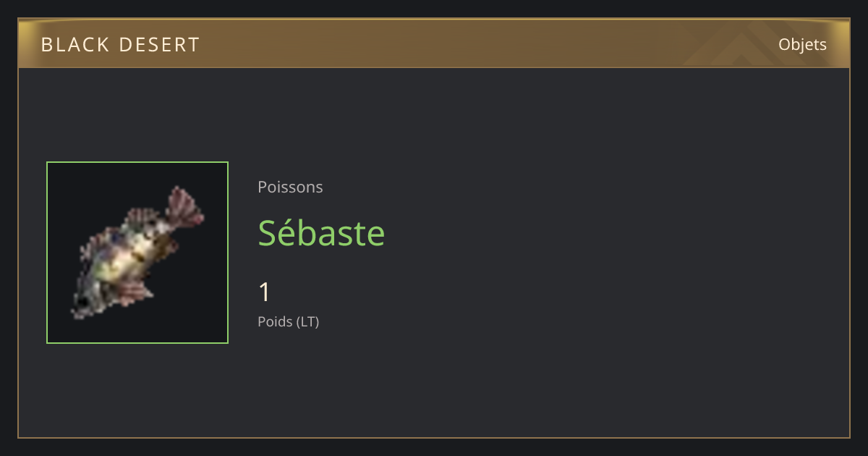Open the Objets link in header
Image resolution: width=868 pixels, height=456 pixels.
point(802,45)
